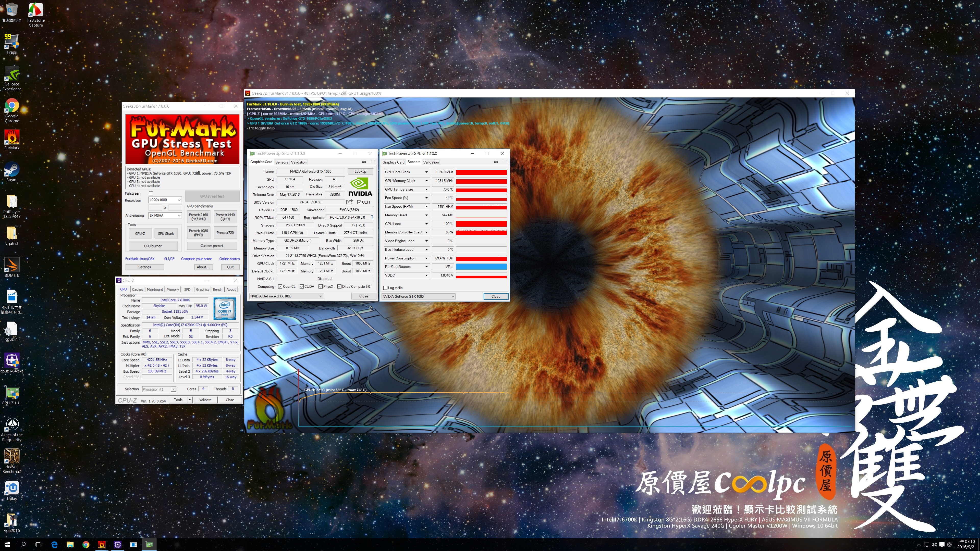
Task: Open File Explorer from the taskbar
Action: 70,545
